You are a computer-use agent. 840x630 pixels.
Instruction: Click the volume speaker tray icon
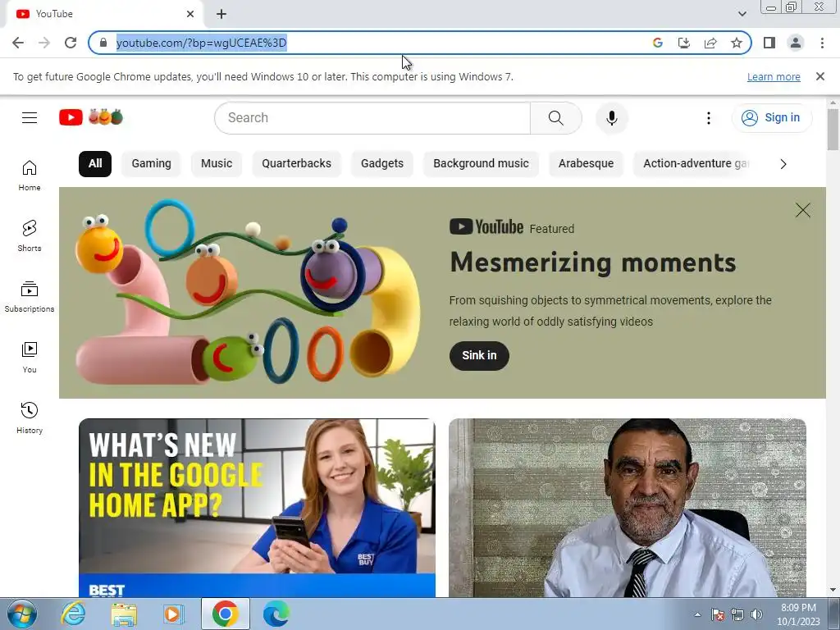coord(756,614)
